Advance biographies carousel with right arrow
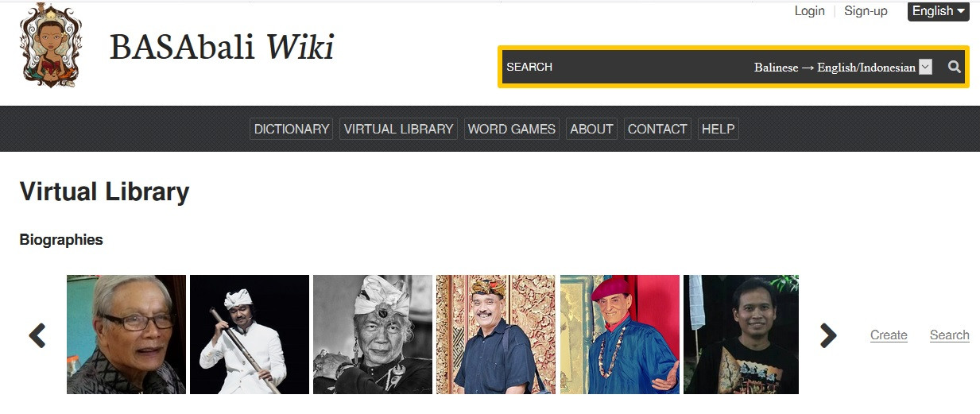Screen dimensions: 980x414 coord(828,335)
